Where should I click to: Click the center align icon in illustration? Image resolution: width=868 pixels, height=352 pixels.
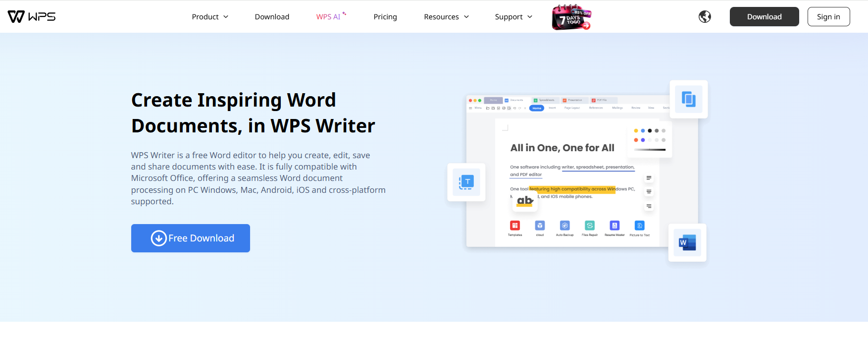point(649,192)
